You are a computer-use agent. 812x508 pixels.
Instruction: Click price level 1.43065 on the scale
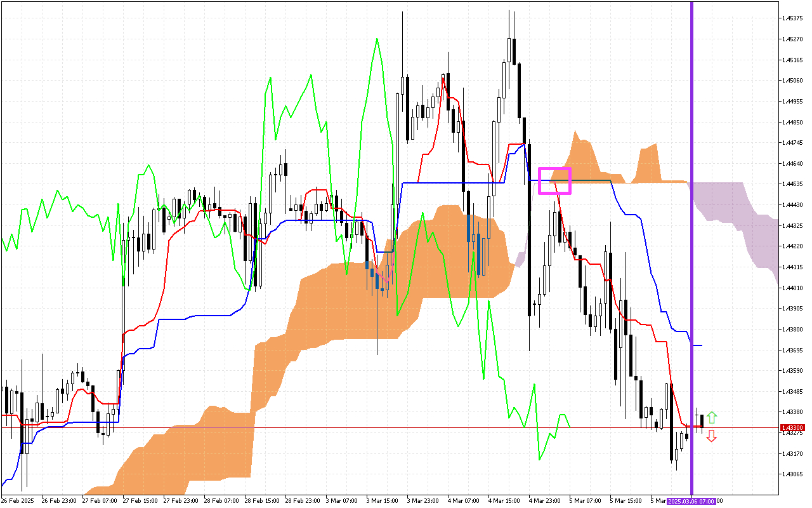[x=792, y=475]
